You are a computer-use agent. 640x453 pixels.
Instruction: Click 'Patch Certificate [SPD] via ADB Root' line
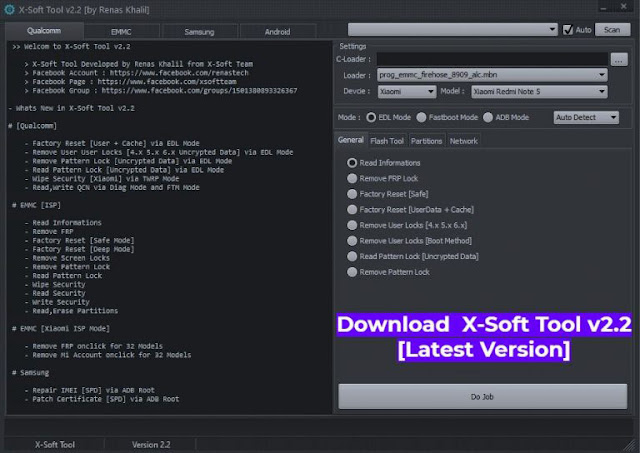[x=102, y=399]
